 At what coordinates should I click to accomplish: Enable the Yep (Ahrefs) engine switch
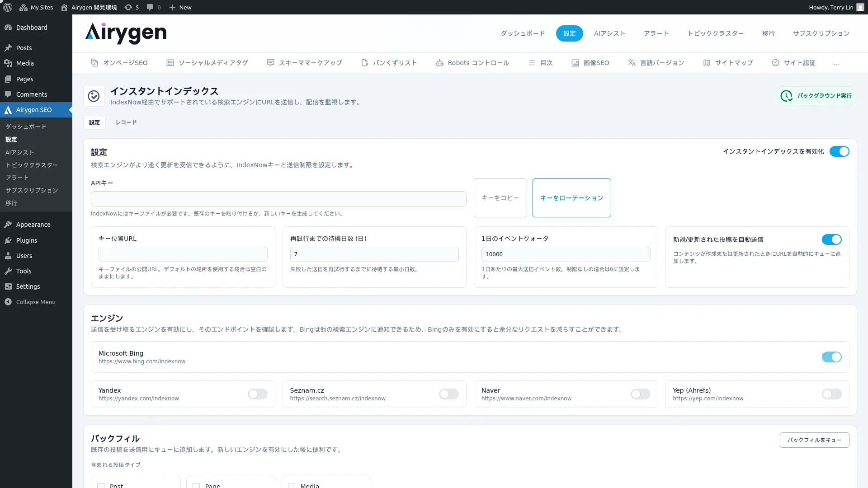pyautogui.click(x=832, y=394)
